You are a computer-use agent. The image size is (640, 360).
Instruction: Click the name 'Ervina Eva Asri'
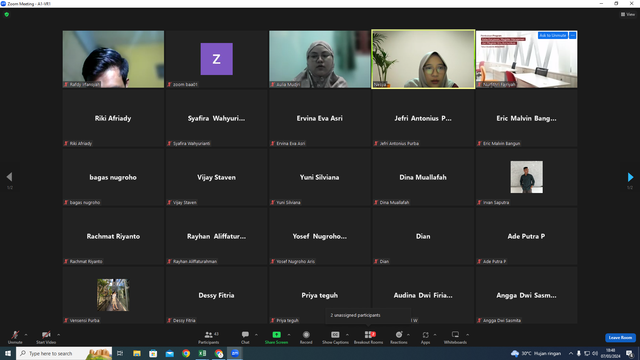click(320, 118)
